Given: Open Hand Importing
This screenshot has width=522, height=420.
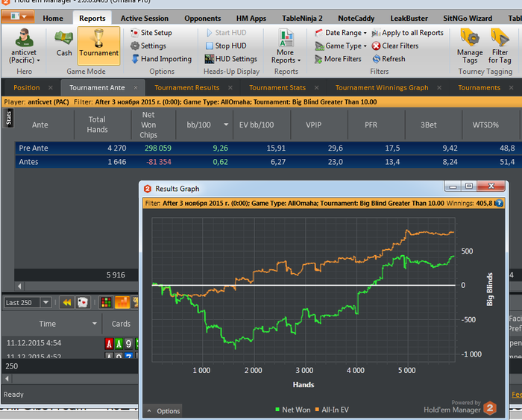Looking at the screenshot, I should 162,59.
